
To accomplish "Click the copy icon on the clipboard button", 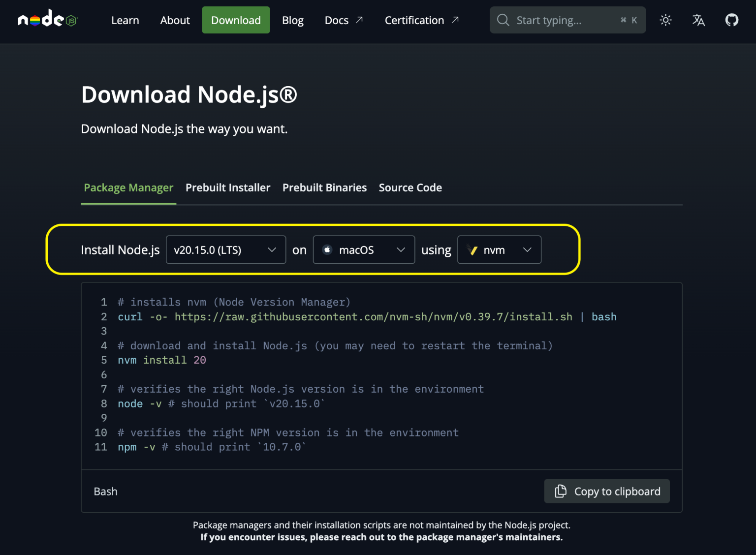I will (560, 491).
